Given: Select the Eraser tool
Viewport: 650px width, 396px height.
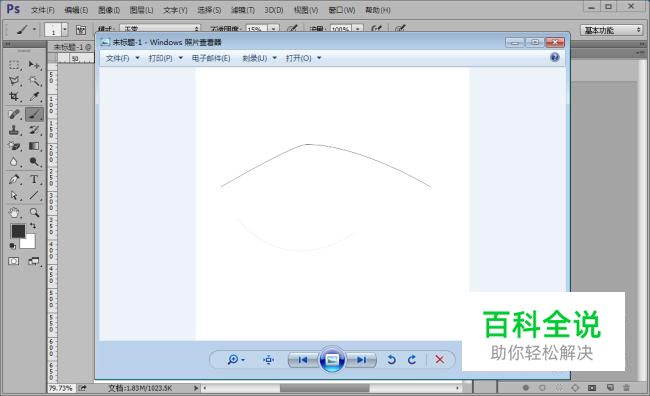Looking at the screenshot, I should [14, 146].
